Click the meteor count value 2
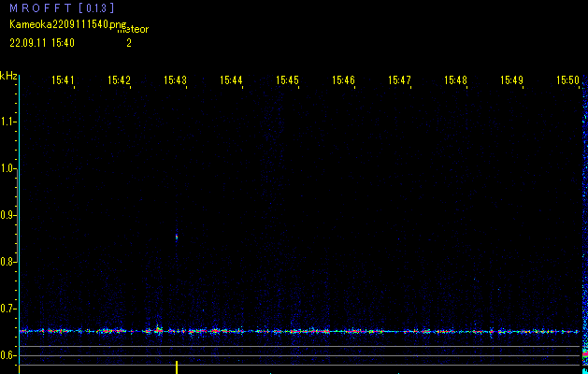This screenshot has height=374, width=588. (x=129, y=43)
